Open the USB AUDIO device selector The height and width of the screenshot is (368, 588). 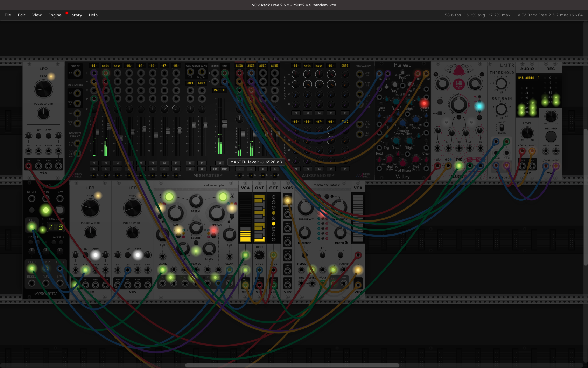(x=527, y=78)
